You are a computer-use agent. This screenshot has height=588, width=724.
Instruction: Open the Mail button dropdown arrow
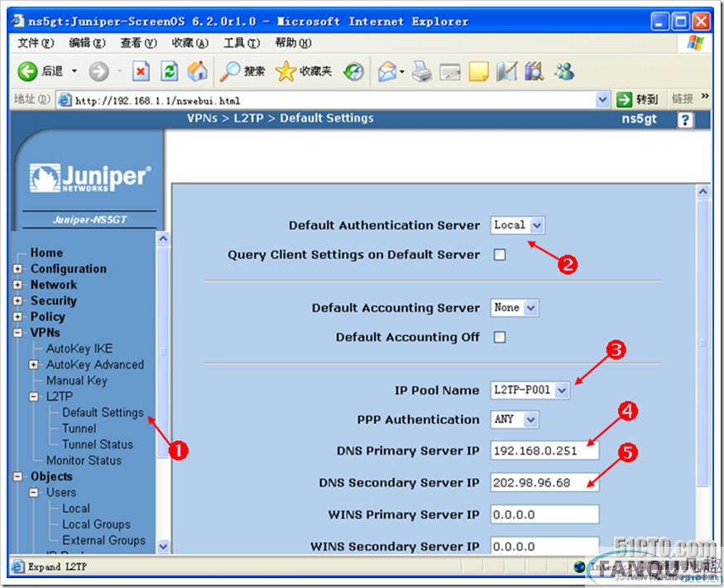coord(401,72)
